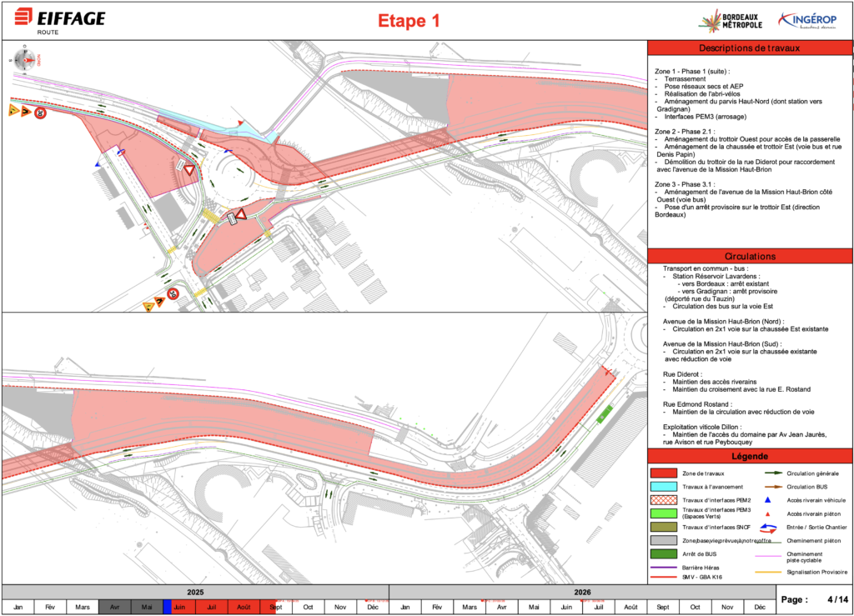Select the north compass rose on the plan
854x616 pixels.
click(24, 59)
